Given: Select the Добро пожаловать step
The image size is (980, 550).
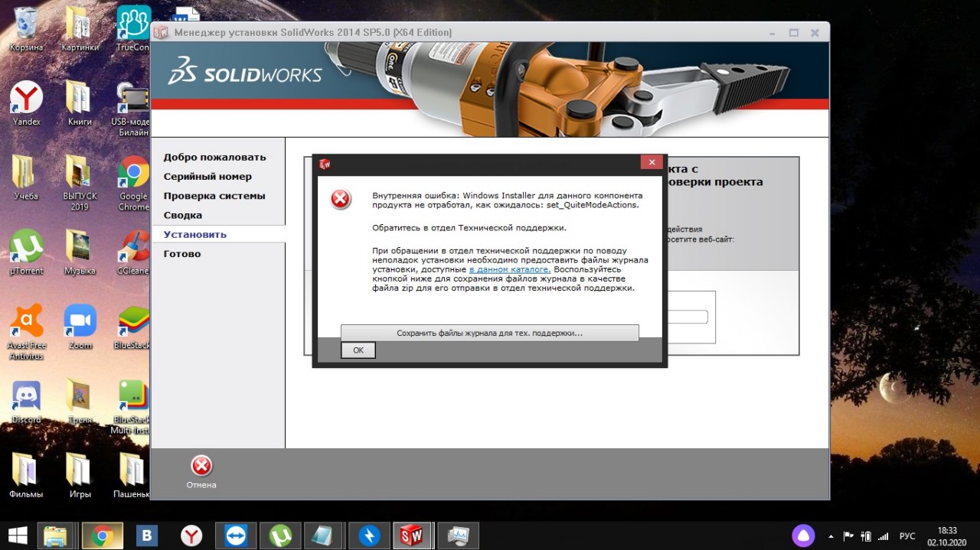Looking at the screenshot, I should [x=214, y=157].
